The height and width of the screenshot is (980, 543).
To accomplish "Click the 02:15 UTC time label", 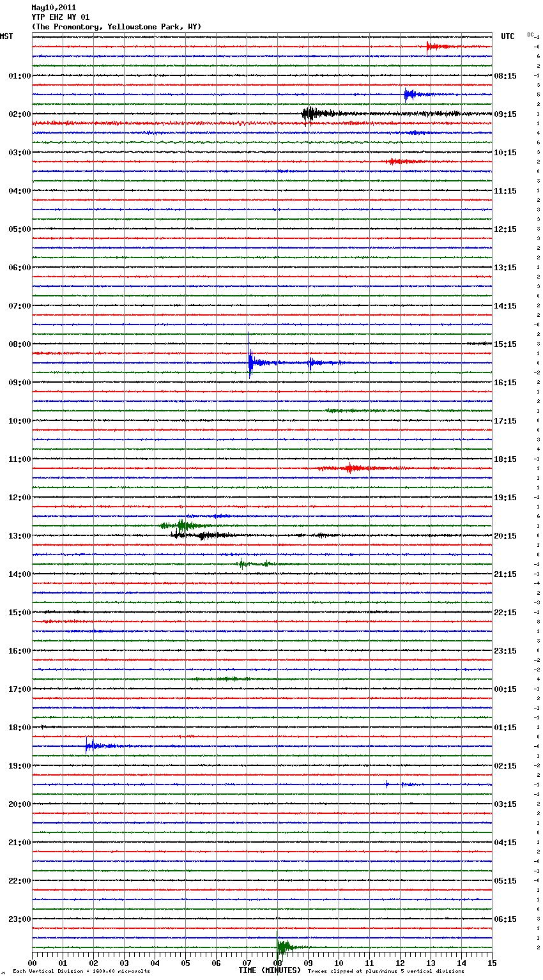I will (x=505, y=766).
